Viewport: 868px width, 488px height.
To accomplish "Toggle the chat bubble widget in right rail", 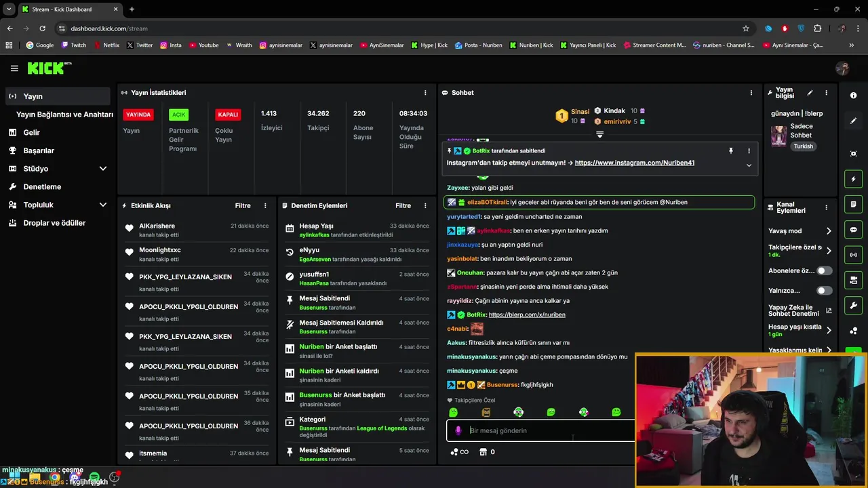I will 853,230.
